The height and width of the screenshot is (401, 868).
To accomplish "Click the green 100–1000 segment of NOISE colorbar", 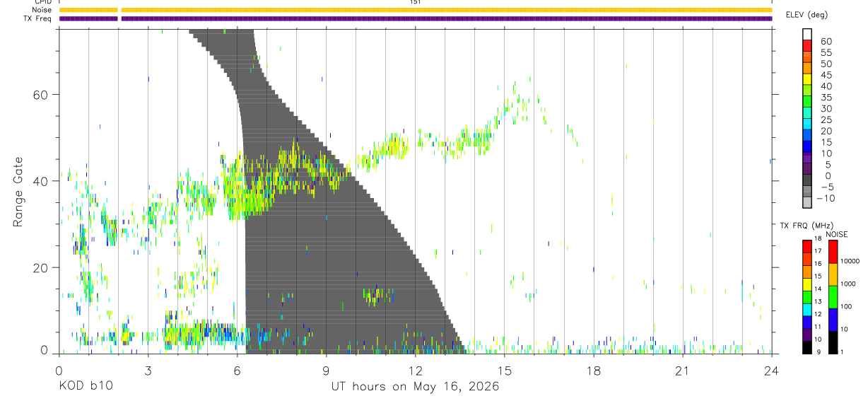I will coord(833,297).
